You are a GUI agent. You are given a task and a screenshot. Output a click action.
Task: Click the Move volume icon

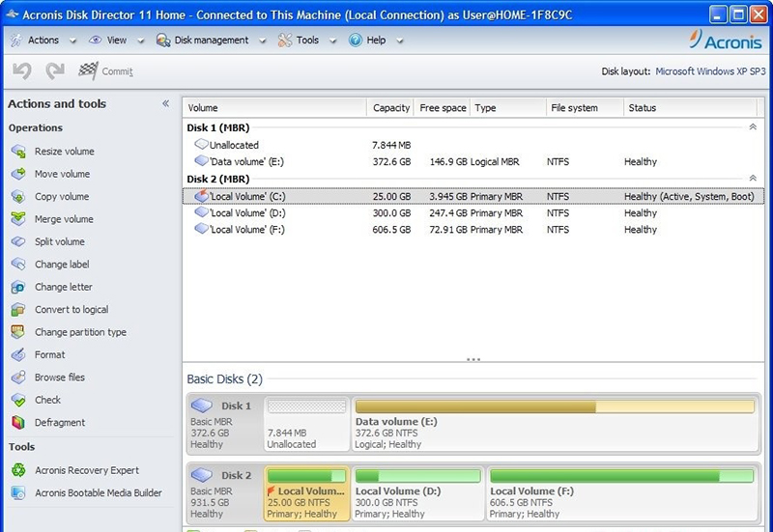pos(18,174)
